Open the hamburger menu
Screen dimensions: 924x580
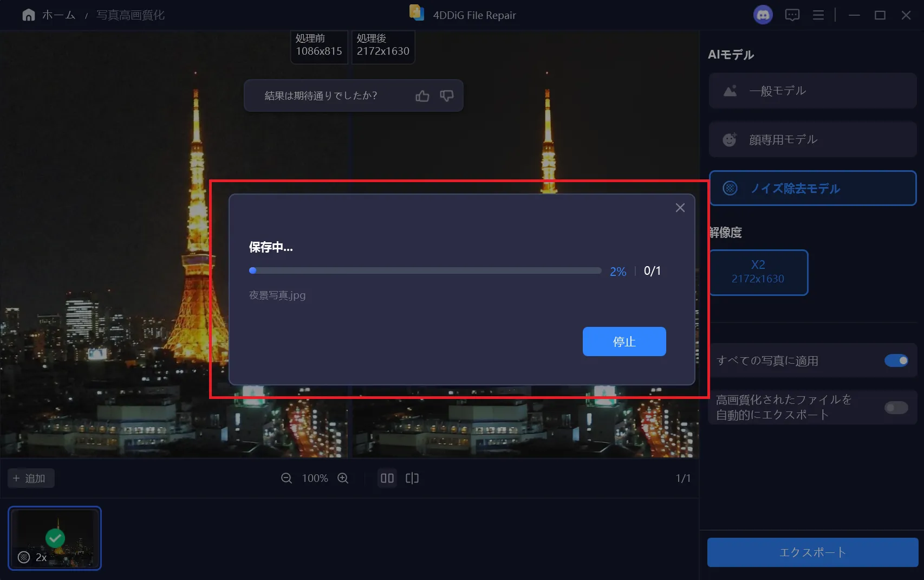coord(818,15)
